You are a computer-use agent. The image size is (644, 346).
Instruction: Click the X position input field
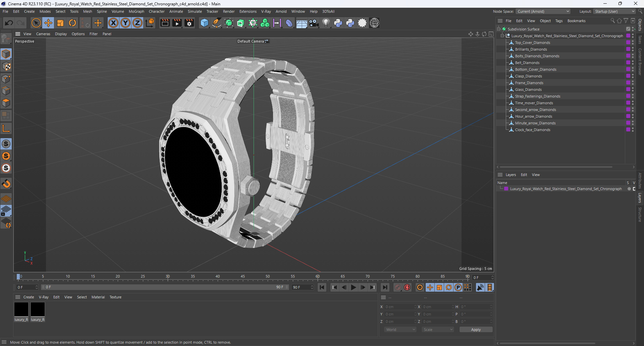click(x=400, y=307)
